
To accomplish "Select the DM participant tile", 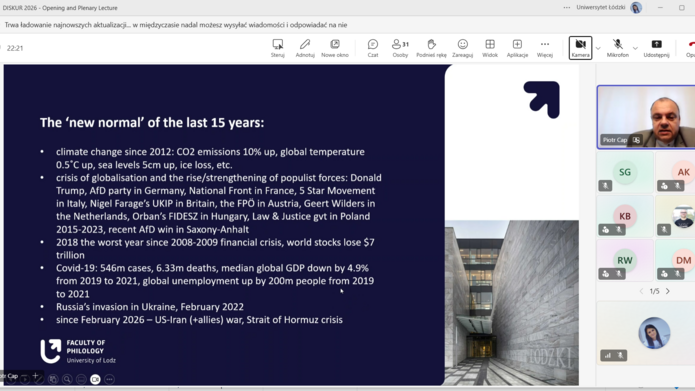I will 675,260.
